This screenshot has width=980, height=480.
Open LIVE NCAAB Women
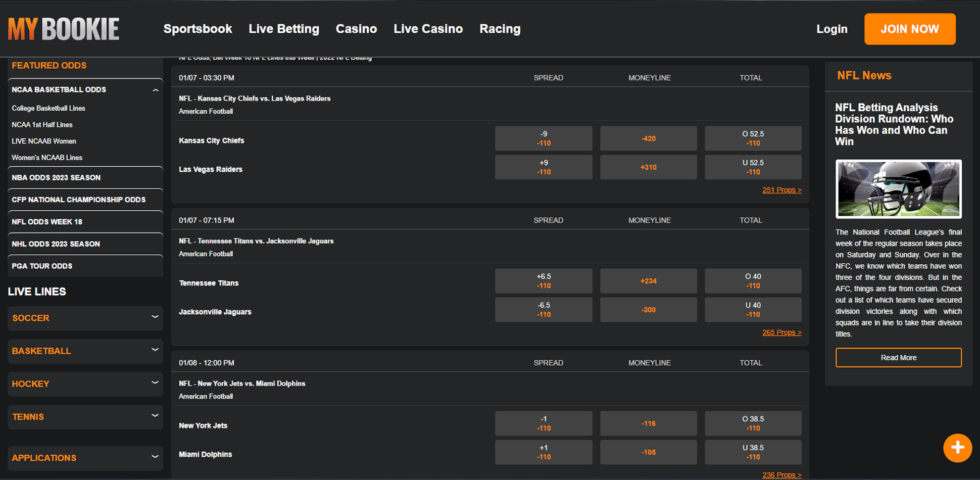[44, 141]
